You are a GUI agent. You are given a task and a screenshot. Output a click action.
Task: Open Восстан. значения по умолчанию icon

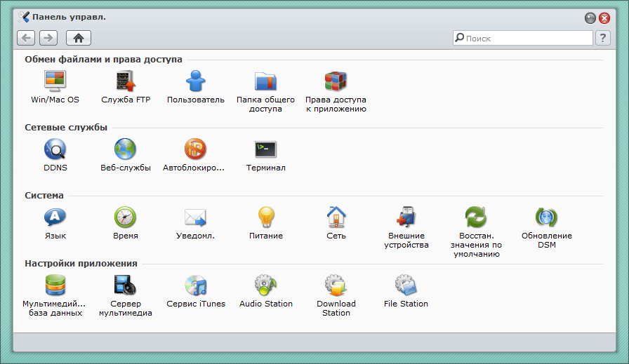point(476,217)
